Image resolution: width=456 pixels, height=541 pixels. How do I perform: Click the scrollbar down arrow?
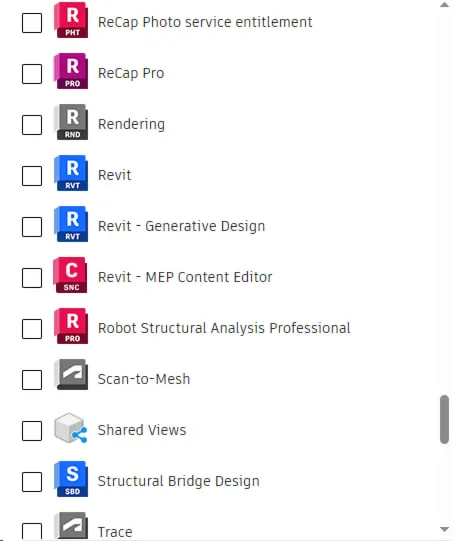click(x=444, y=529)
